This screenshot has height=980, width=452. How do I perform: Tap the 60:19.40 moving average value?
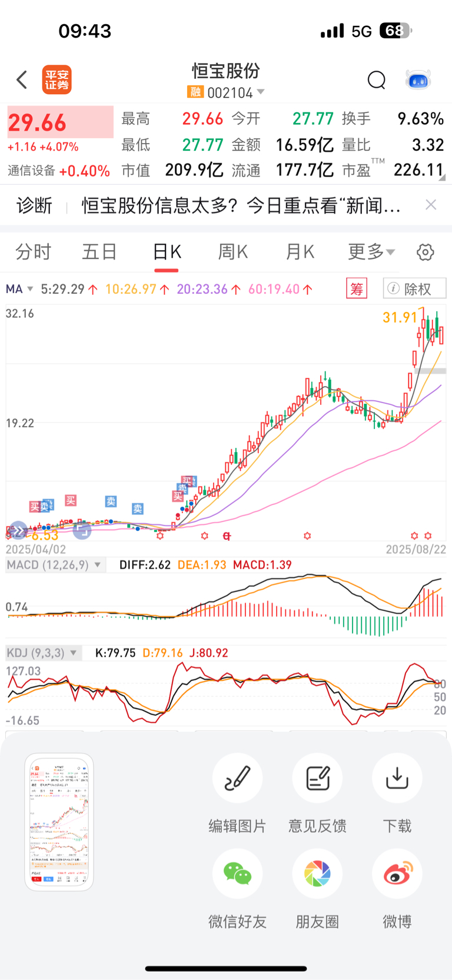pos(274,289)
